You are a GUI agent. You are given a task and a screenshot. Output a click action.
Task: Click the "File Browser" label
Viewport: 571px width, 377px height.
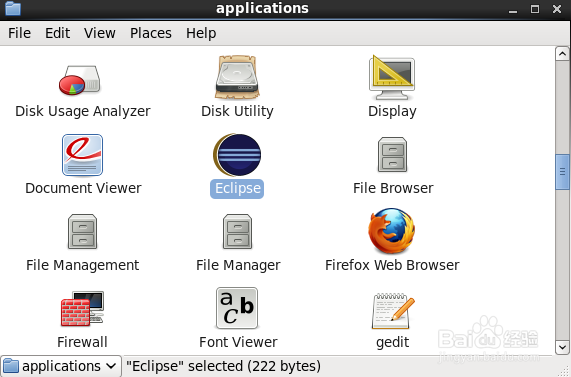tap(393, 188)
